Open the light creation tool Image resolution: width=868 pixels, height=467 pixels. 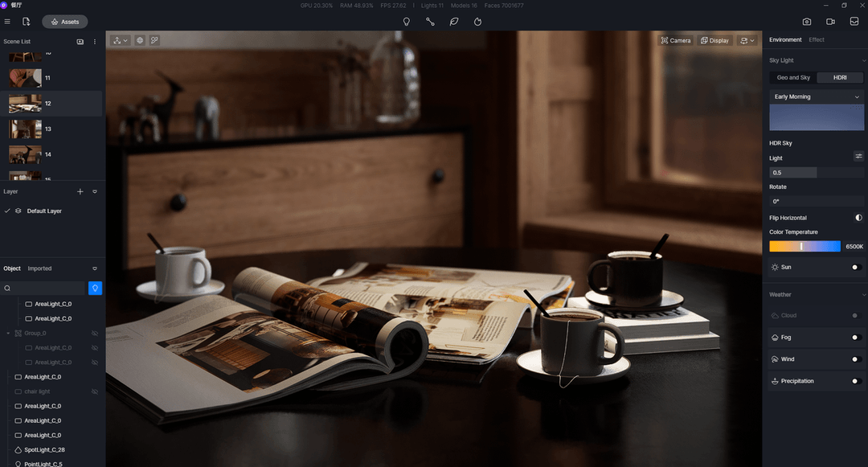tap(406, 22)
